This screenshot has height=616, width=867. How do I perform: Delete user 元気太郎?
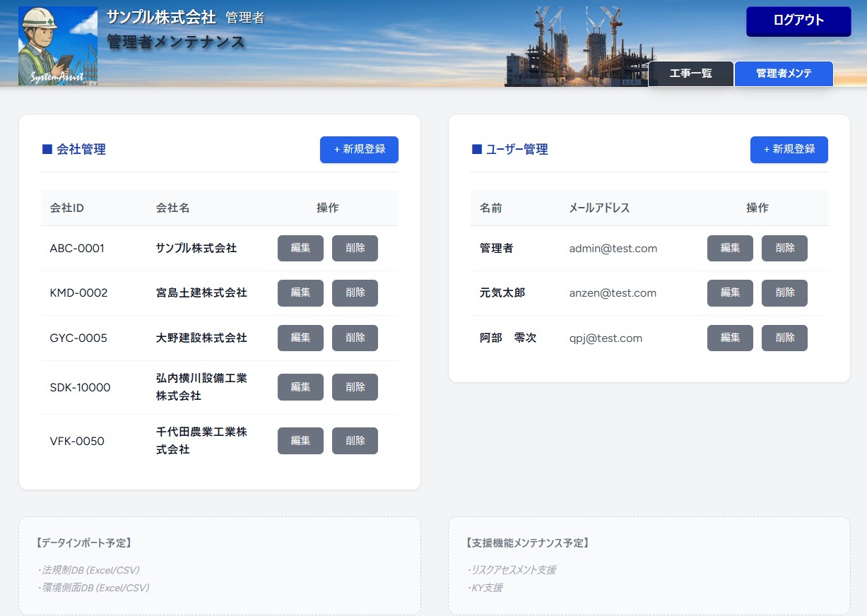point(784,293)
